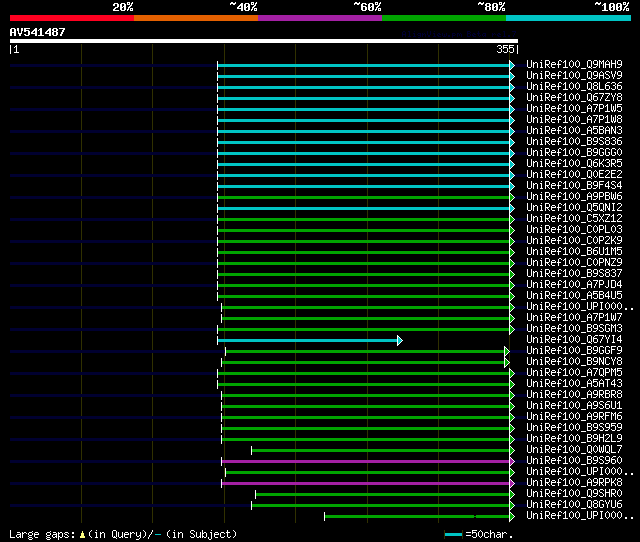Click the purple ~60% legend segment
This screenshot has height=542, width=640.
click(x=320, y=18)
